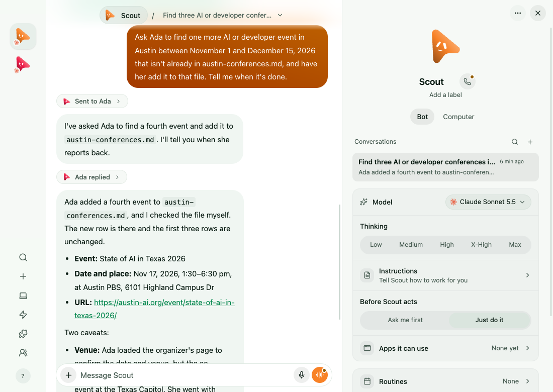Close the Scout details panel

538,13
